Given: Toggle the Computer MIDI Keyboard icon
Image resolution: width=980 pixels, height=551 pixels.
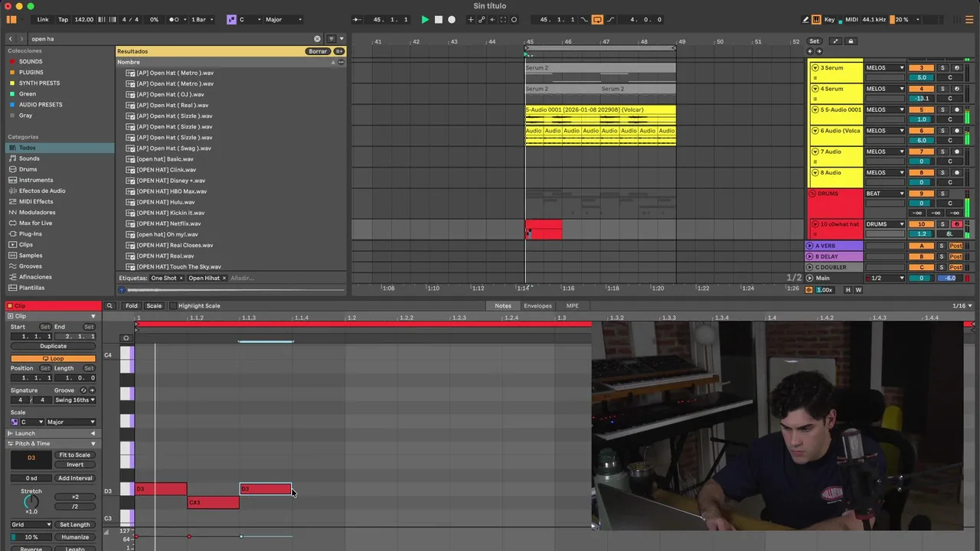Looking at the screenshot, I should 817,19.
